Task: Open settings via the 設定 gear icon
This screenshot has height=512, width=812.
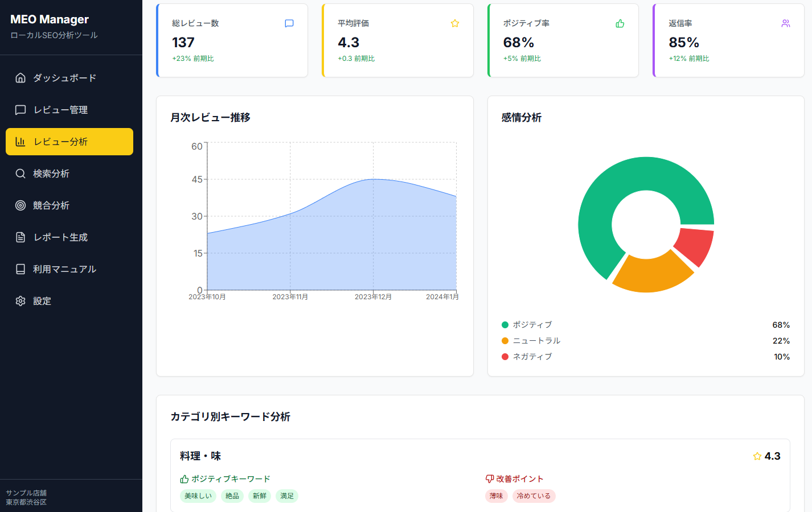Action: coord(20,300)
